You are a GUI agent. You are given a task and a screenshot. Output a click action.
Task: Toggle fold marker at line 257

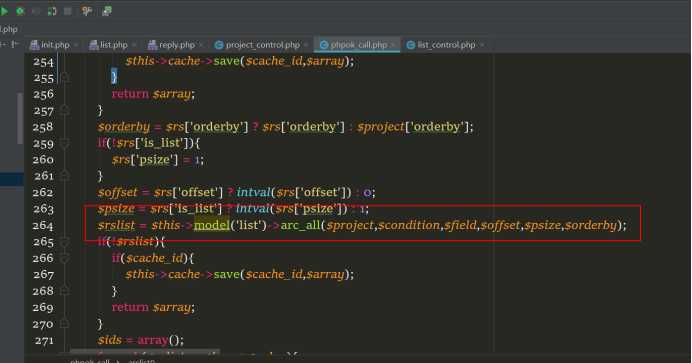pos(64,110)
